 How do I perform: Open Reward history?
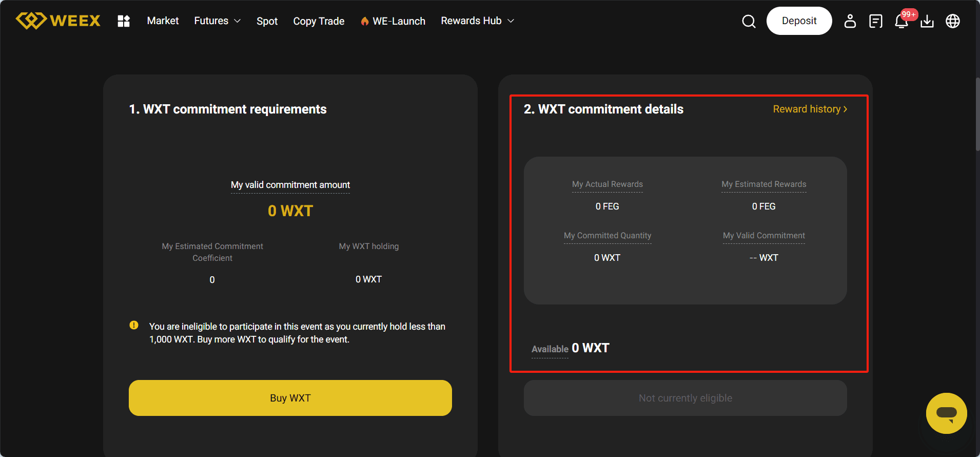(x=810, y=109)
